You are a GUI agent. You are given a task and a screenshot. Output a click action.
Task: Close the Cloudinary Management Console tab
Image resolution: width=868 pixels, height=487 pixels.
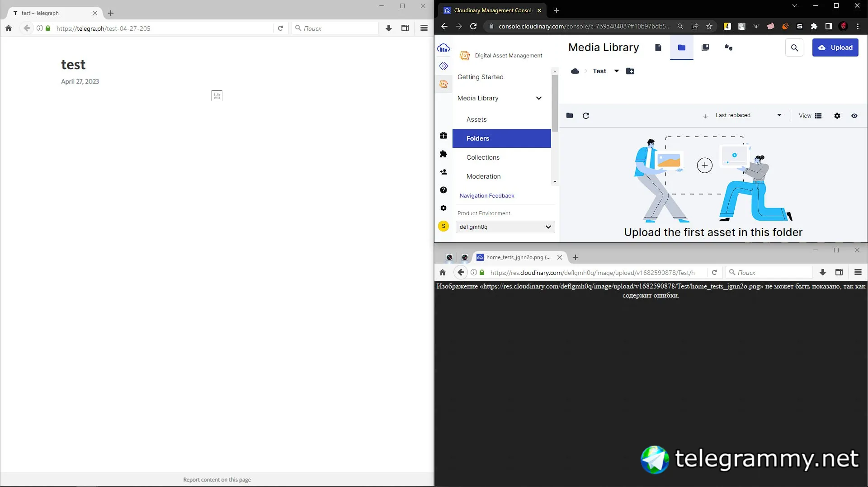click(539, 10)
